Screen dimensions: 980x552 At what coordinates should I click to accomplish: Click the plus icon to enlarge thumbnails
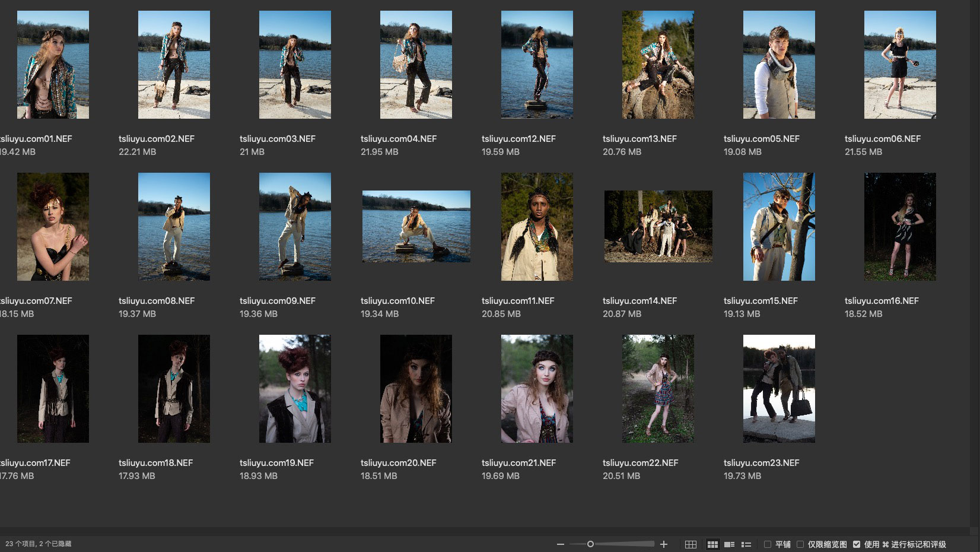664,544
